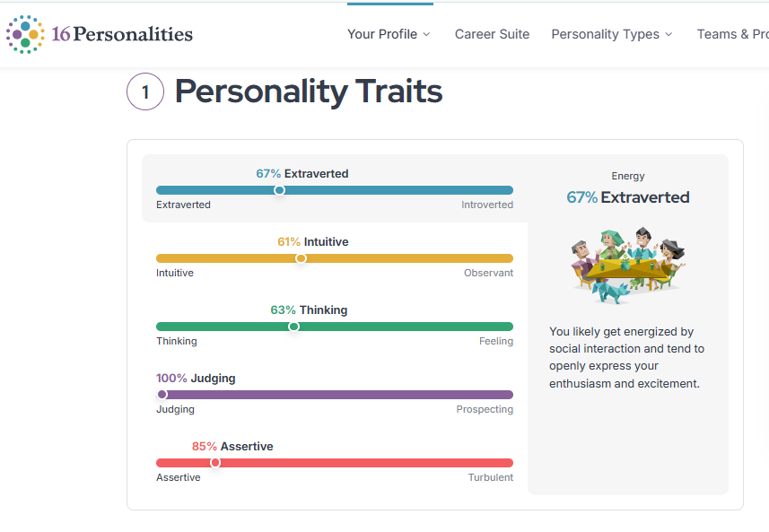Select the 63% Thinking trait label
The height and width of the screenshot is (532, 769).
309,310
